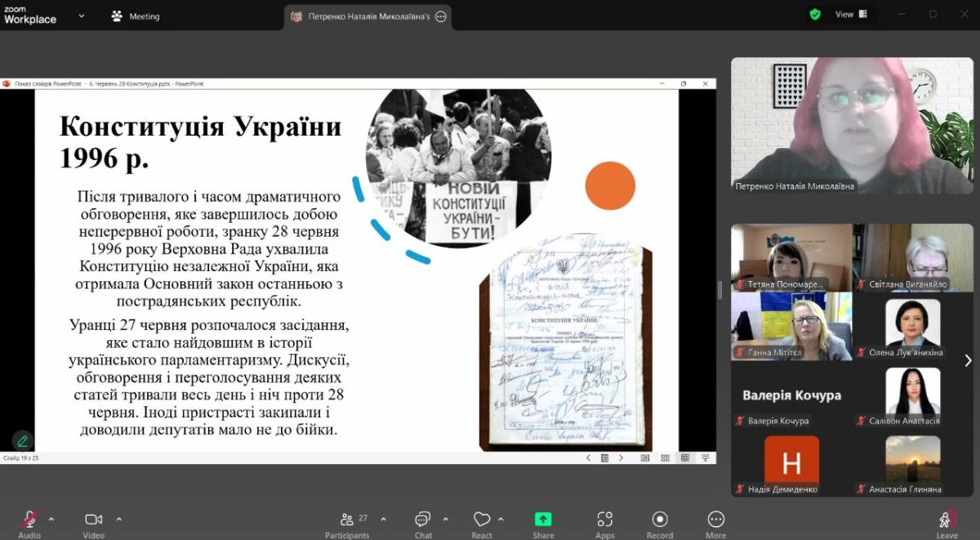The width and height of the screenshot is (980, 540).
Task: Open the Participants panel
Action: [347, 520]
